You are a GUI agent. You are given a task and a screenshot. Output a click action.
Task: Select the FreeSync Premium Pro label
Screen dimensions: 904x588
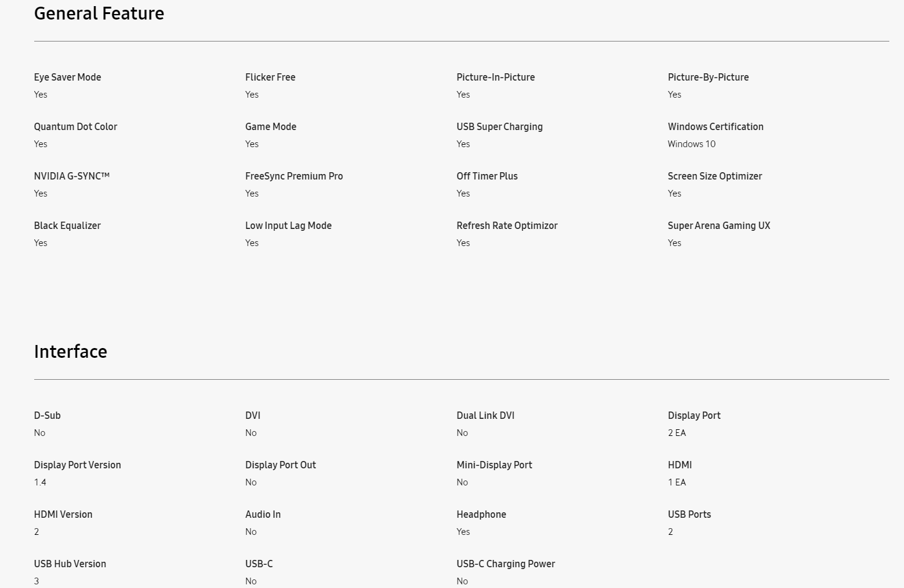(294, 176)
